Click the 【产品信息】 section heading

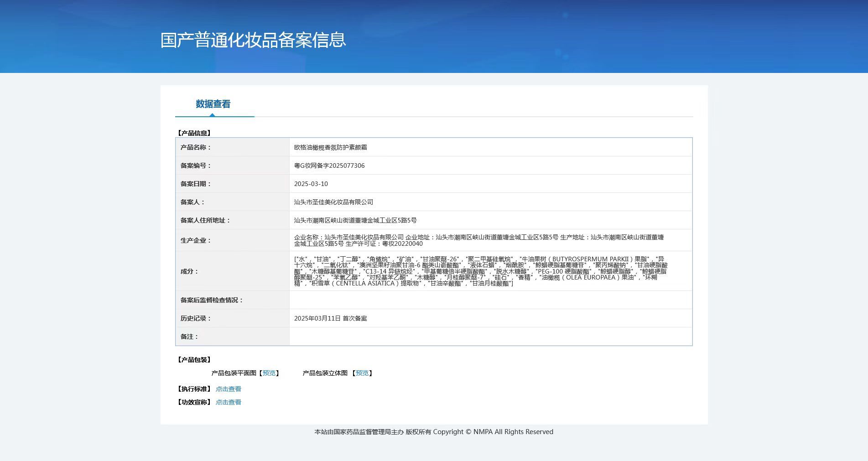(x=194, y=133)
